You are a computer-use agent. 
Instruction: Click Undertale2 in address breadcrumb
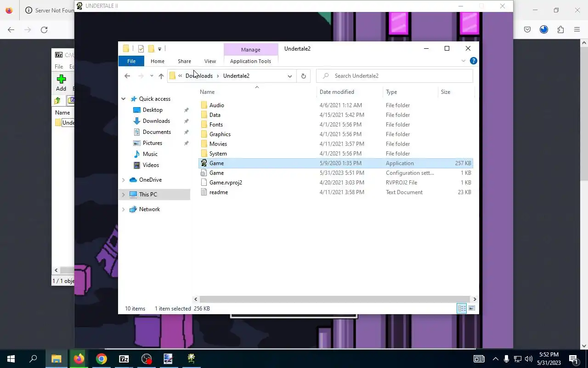236,76
